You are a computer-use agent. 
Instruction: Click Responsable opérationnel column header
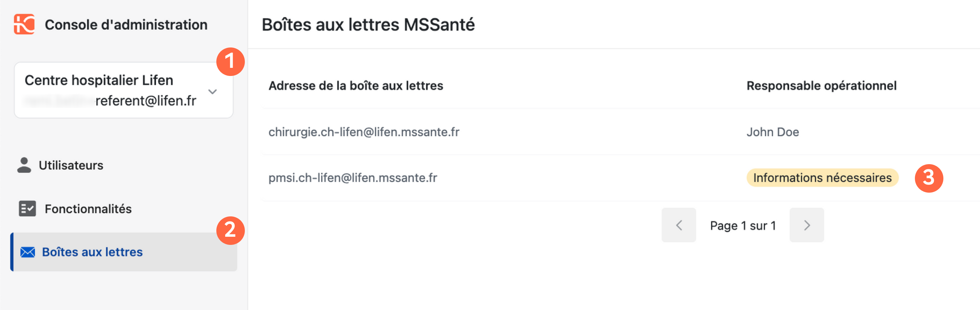click(821, 85)
